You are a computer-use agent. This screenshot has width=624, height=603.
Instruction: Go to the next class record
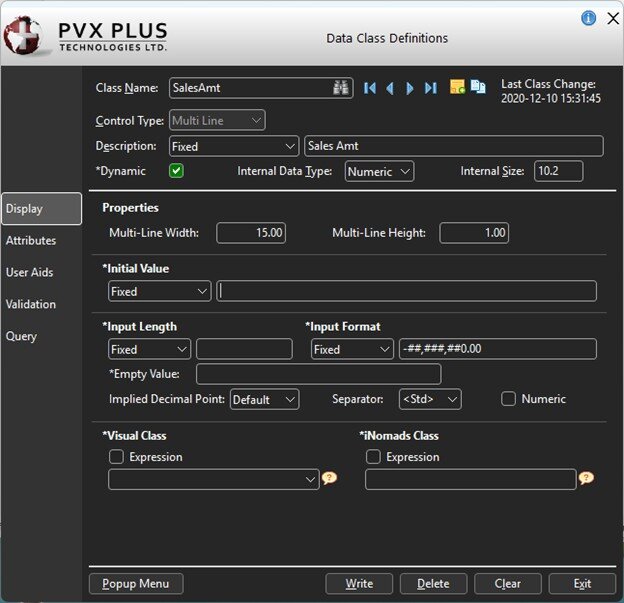click(410, 88)
